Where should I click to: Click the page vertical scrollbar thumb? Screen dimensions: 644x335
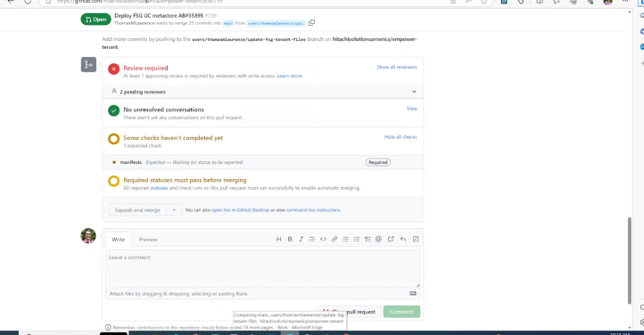tap(629, 261)
